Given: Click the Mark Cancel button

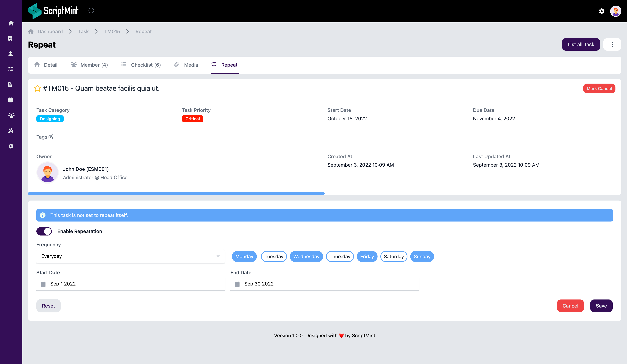Looking at the screenshot, I should pyautogui.click(x=599, y=88).
